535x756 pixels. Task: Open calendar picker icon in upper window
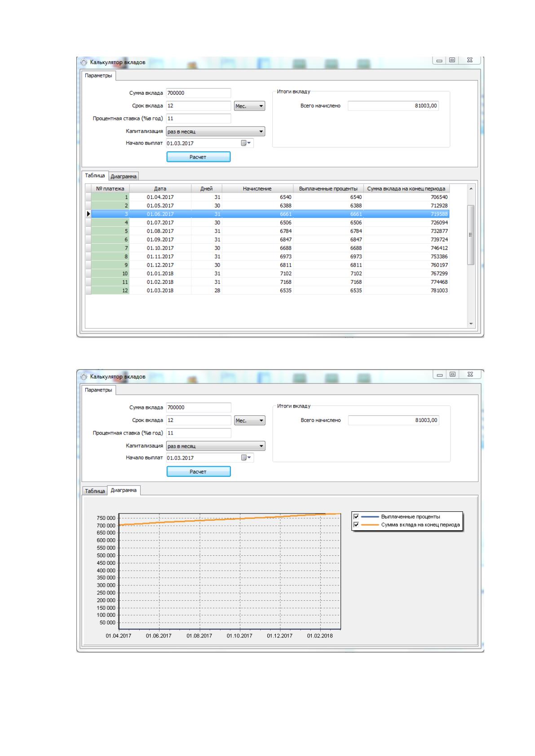point(246,143)
